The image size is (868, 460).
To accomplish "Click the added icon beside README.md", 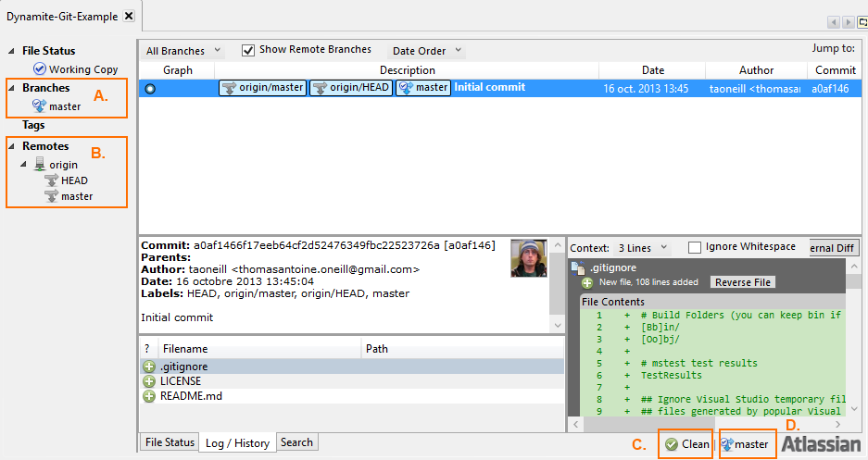I will 149,396.
